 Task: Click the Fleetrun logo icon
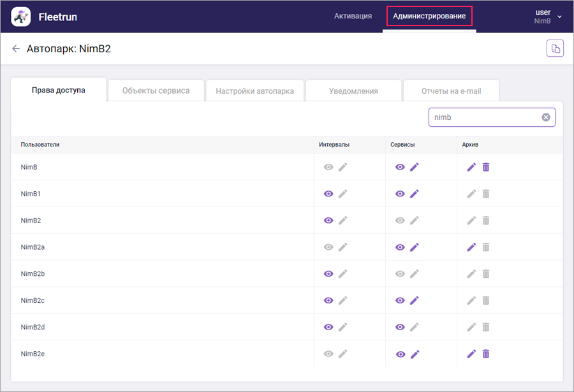[x=21, y=17]
